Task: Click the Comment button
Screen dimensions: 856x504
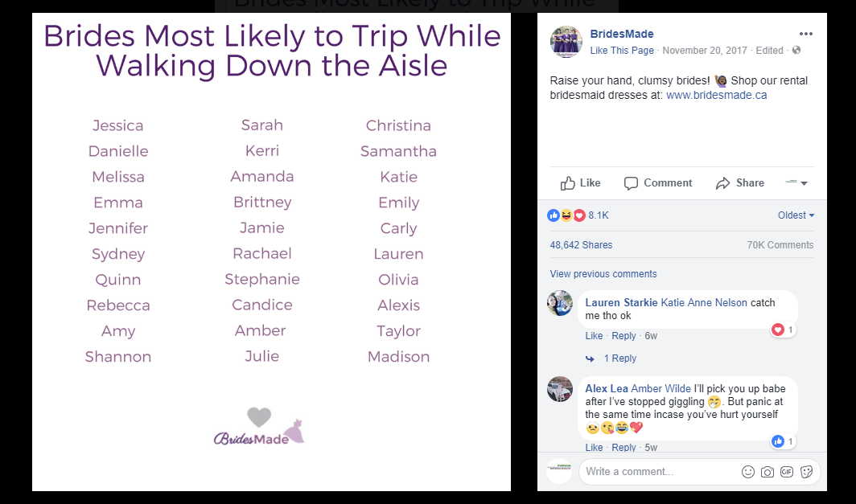Action: pos(658,182)
